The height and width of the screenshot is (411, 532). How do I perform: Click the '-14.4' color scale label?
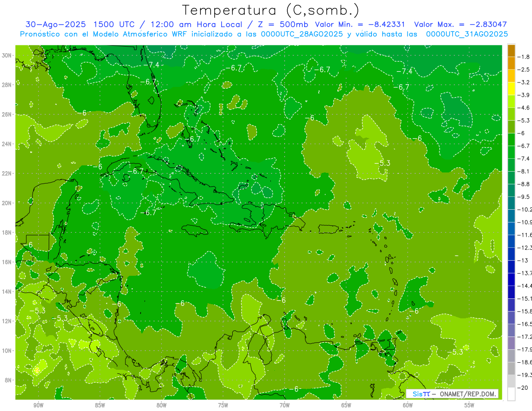click(524, 286)
